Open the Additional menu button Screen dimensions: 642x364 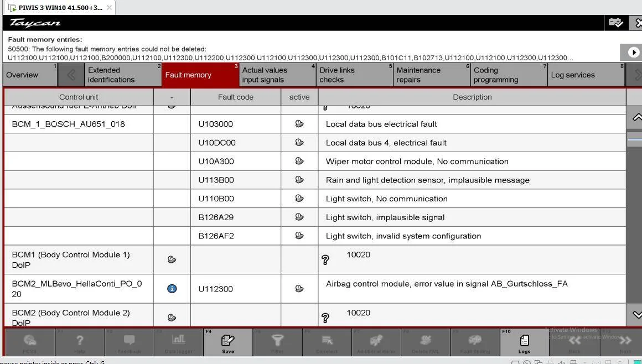[376, 342]
